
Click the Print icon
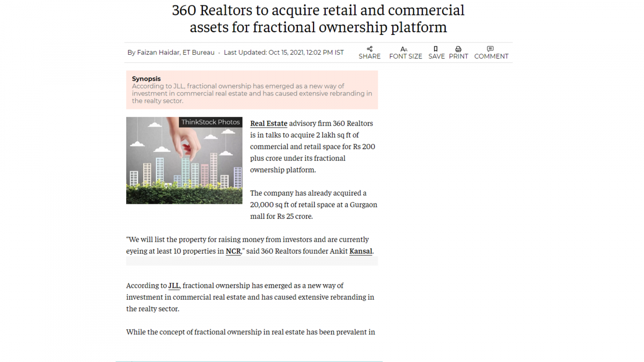(458, 49)
